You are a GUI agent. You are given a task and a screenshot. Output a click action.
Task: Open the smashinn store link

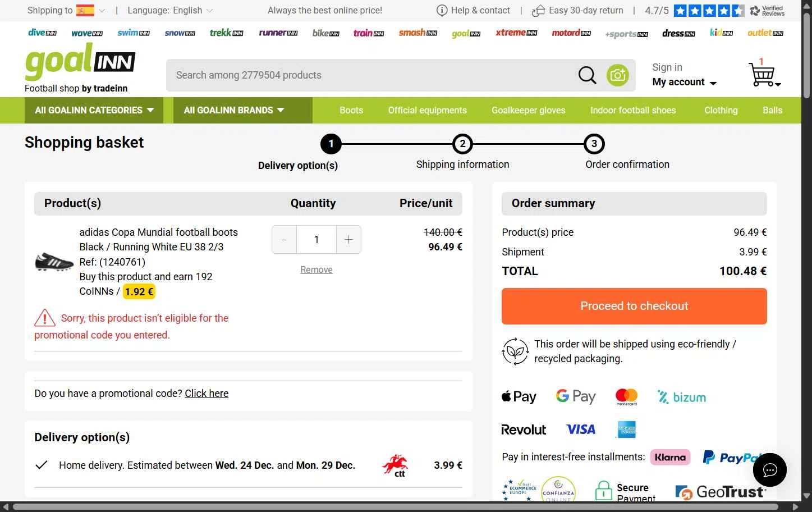418,33
